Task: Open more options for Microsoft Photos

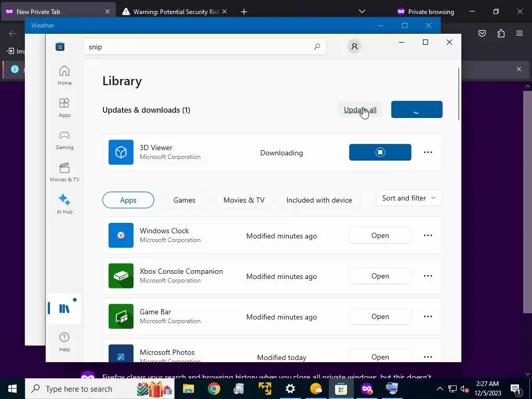Action: (x=428, y=357)
